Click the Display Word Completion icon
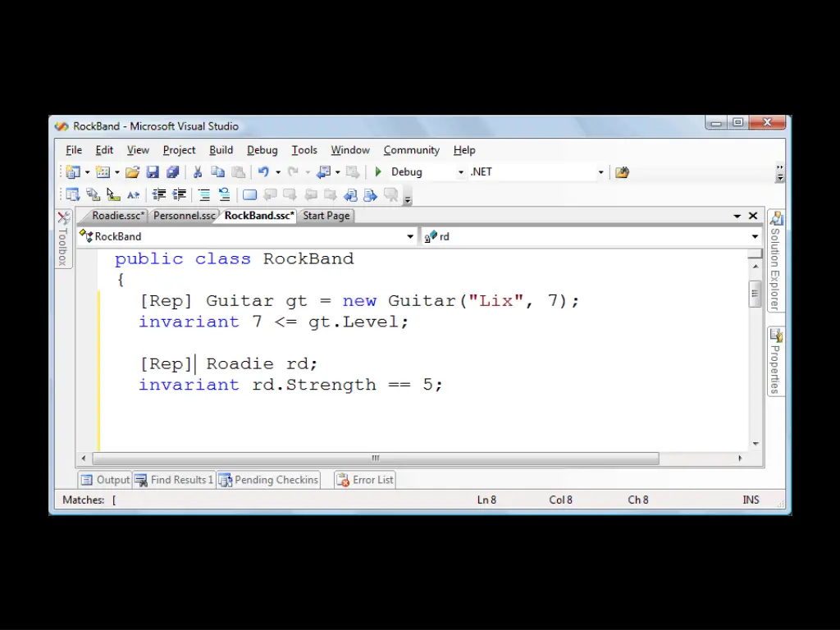This screenshot has width=840, height=630. (134, 195)
